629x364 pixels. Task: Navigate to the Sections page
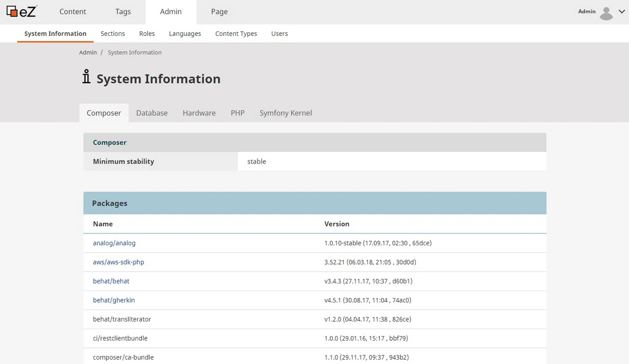click(112, 33)
